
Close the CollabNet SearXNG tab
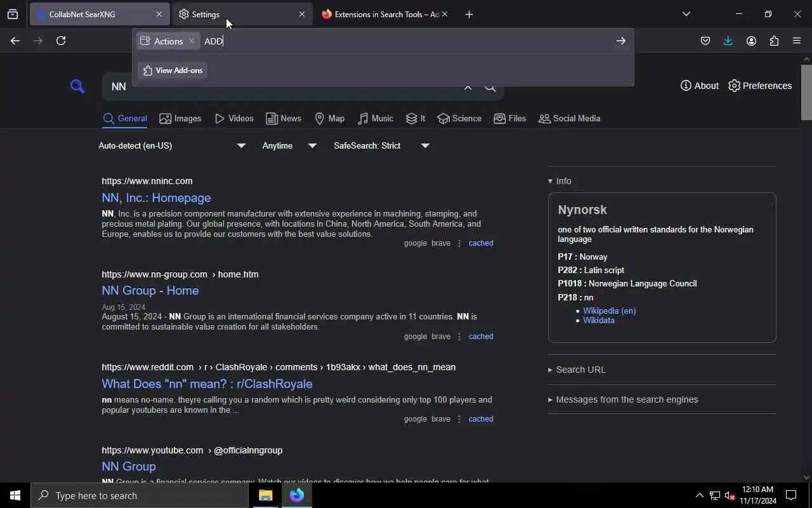(159, 14)
